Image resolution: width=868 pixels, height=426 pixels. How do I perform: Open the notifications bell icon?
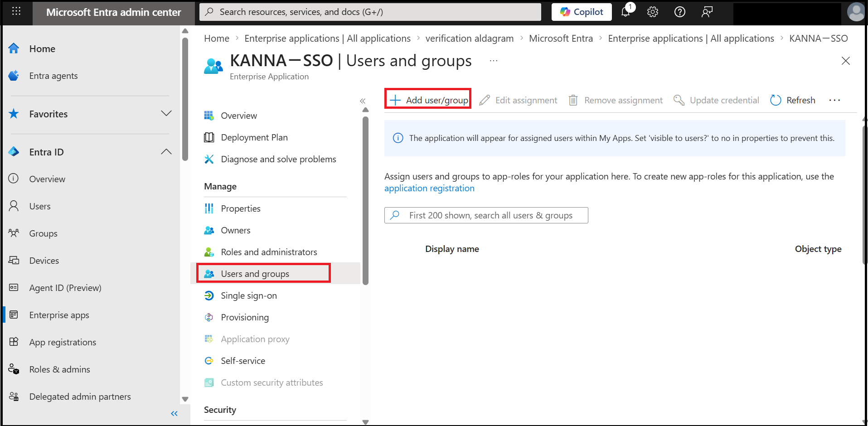626,12
